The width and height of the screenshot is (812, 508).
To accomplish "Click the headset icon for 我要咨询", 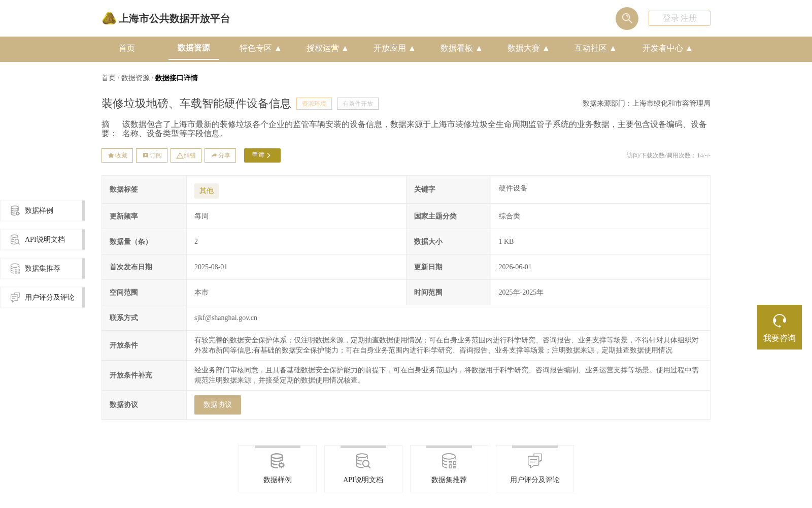I will (x=780, y=321).
